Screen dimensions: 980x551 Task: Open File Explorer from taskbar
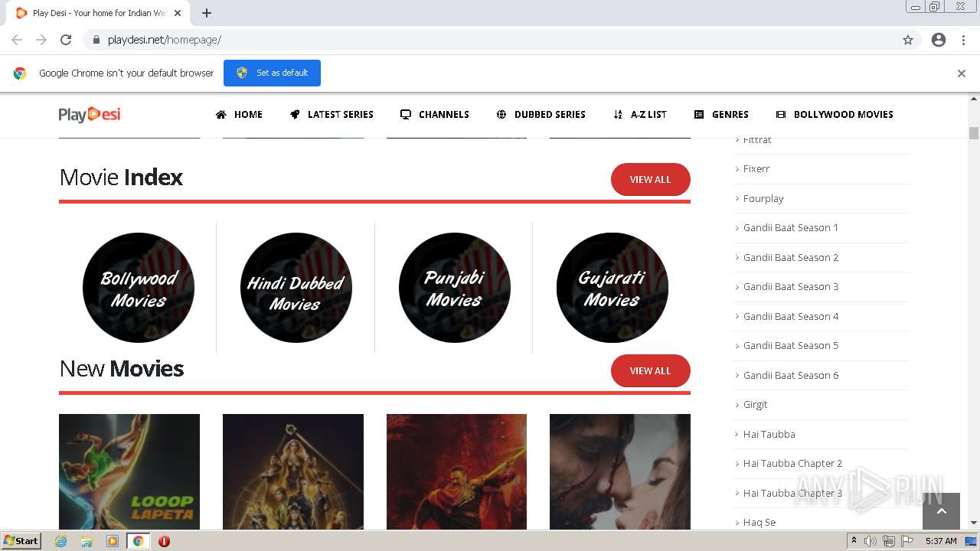coord(87,541)
